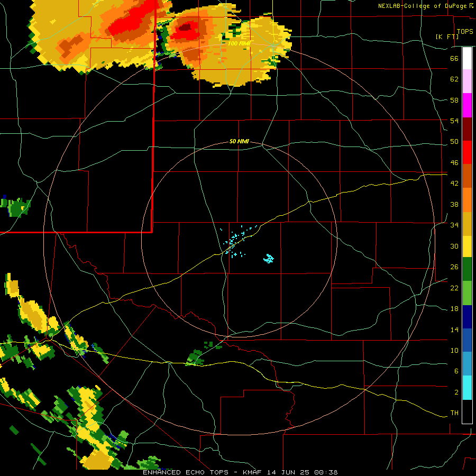Click the 6 legend value
The height and width of the screenshot is (476, 476).
point(456,371)
